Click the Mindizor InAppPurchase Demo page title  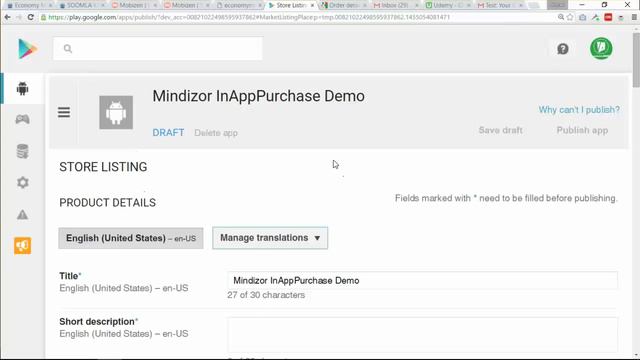pos(258,96)
